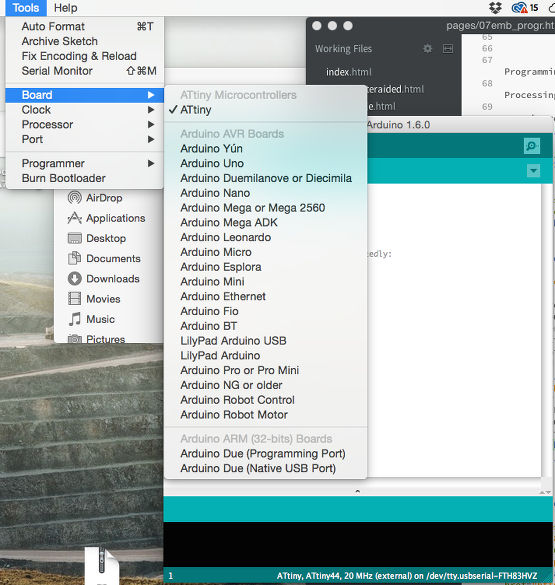Select Arduino Pro or Pro Mini
This screenshot has width=555, height=585.
[266, 370]
